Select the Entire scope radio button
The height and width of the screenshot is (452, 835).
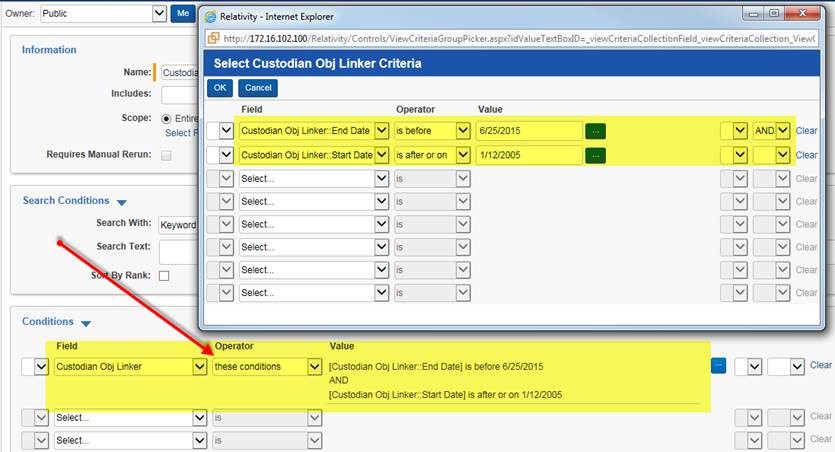click(166, 119)
